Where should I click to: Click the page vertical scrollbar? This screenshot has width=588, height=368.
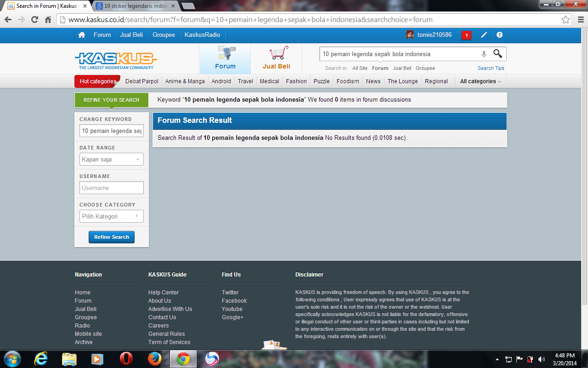(x=584, y=170)
